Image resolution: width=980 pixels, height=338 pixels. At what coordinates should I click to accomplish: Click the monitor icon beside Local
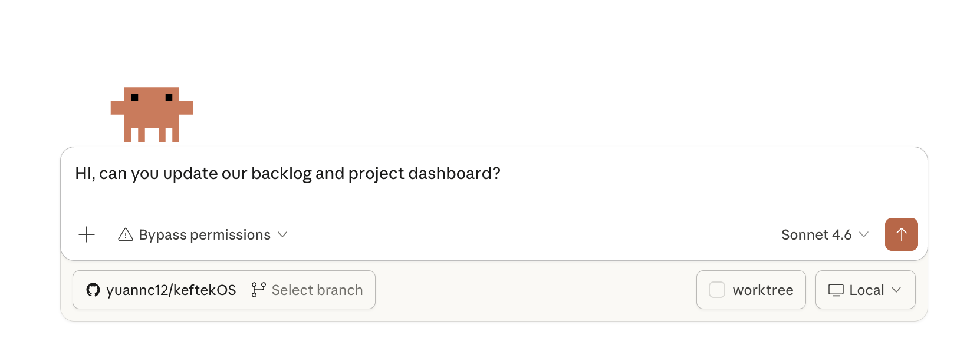point(836,290)
